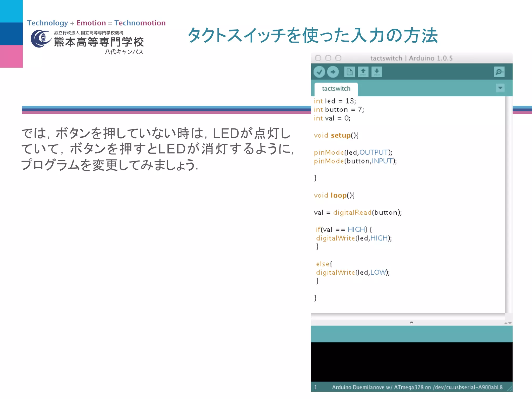Create a new sketch with New icon

[349, 72]
